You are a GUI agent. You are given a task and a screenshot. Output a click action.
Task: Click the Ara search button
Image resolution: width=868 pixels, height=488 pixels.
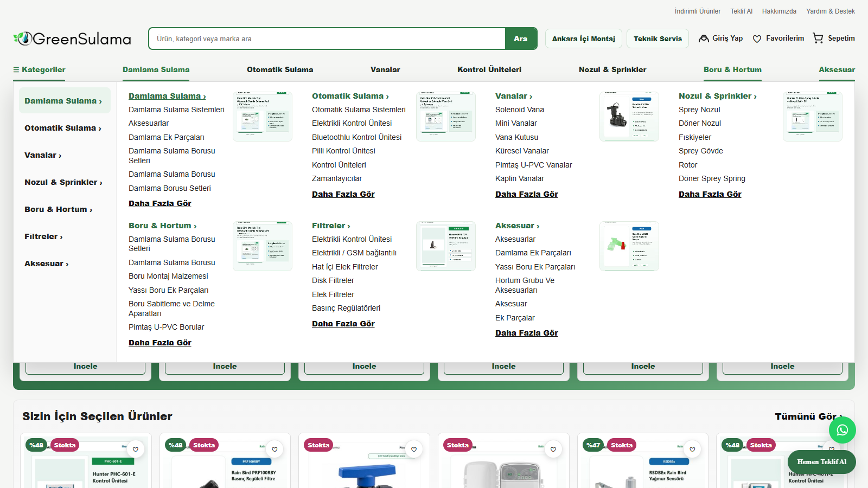pyautogui.click(x=521, y=38)
